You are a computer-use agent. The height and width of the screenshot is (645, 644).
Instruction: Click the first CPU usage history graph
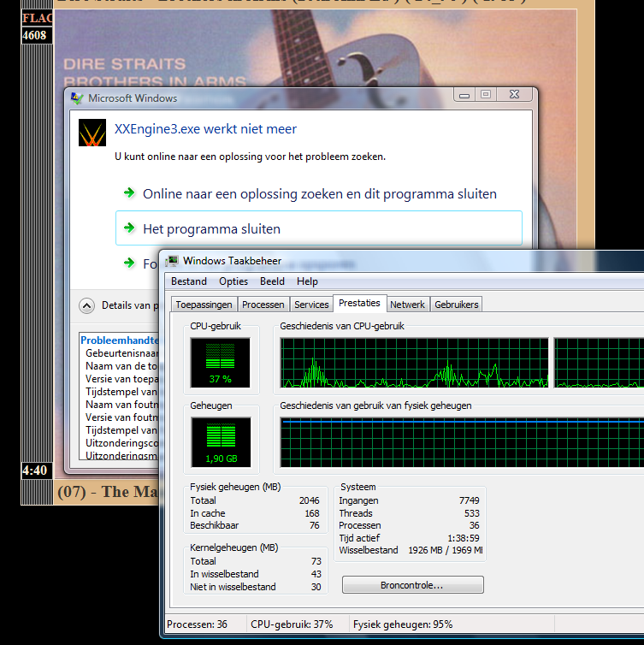414,363
